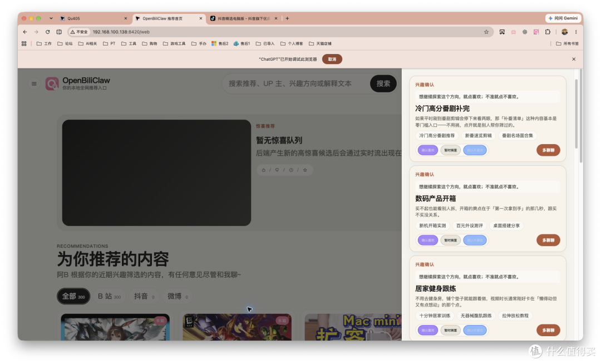This screenshot has width=601, height=364.
Task: Click 多聊聊 on 数码产品开箱 card
Action: pyautogui.click(x=548, y=240)
